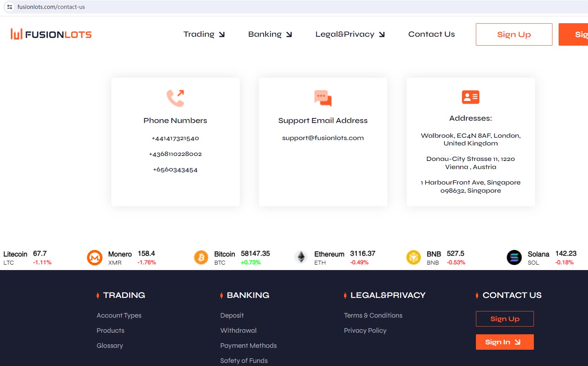Click the Monero ticker name
This screenshot has width=588, height=366.
pyautogui.click(x=120, y=254)
